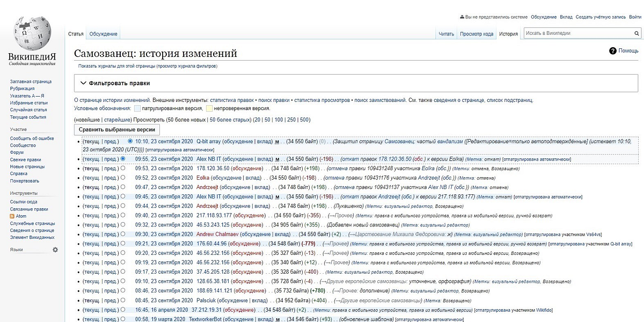The width and height of the screenshot is (644, 322).
Task: Open the Просмотр кода tab
Action: pos(476,34)
